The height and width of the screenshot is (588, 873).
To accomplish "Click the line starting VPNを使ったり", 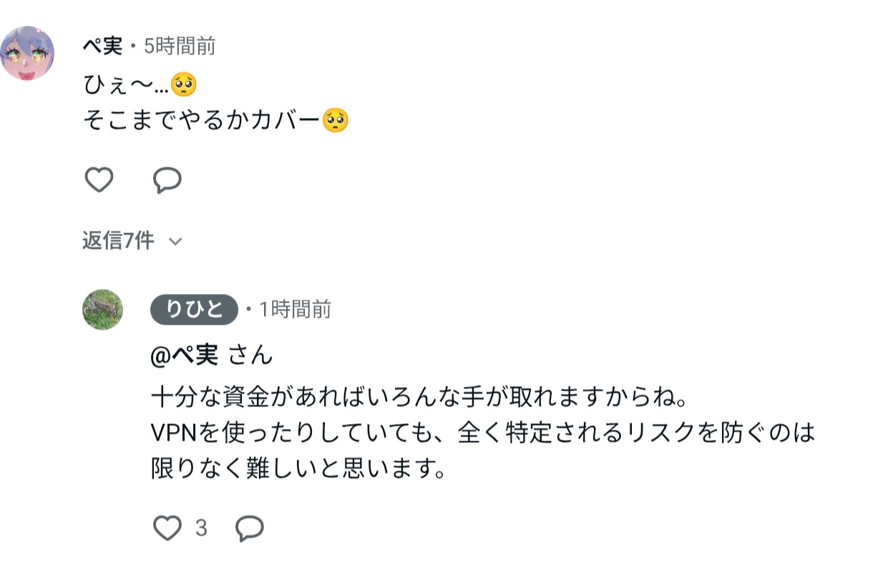I will coord(484,432).
